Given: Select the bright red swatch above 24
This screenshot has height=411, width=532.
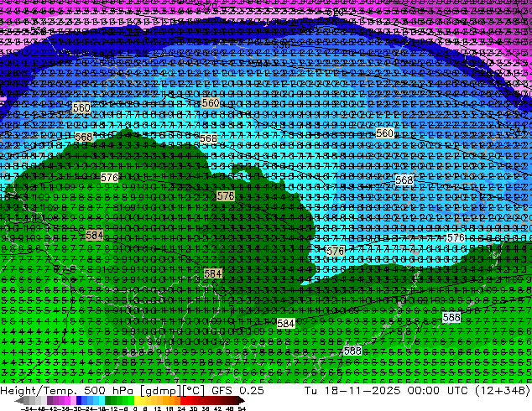Looking at the screenshot, I should pos(183,400).
